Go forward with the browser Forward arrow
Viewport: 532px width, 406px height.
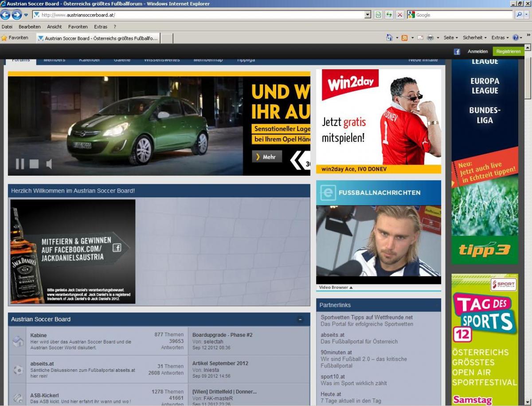coord(16,15)
